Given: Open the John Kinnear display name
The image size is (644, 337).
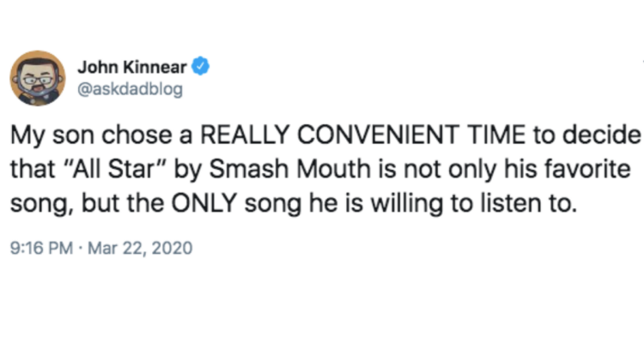Looking at the screenshot, I should 132,67.
